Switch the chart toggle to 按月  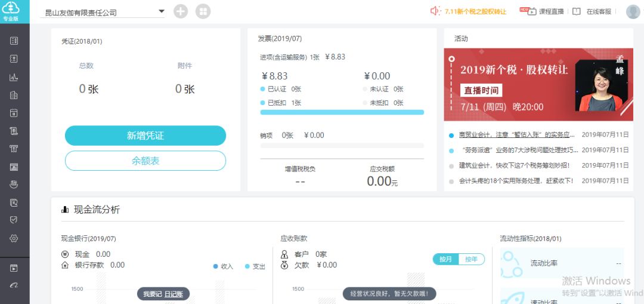[x=446, y=259]
